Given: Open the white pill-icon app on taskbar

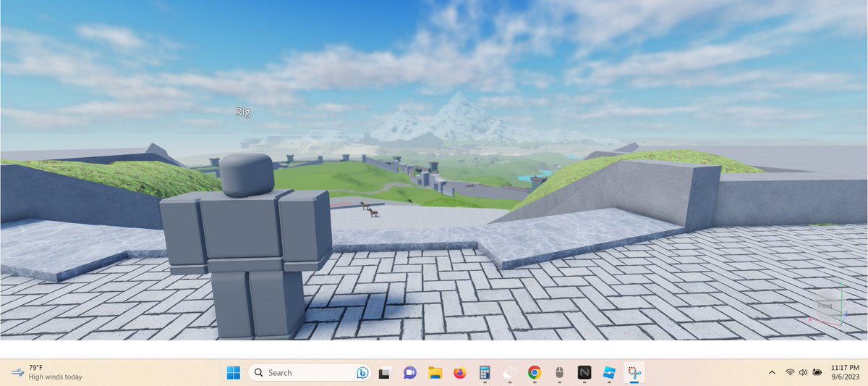Looking at the screenshot, I should point(509,372).
